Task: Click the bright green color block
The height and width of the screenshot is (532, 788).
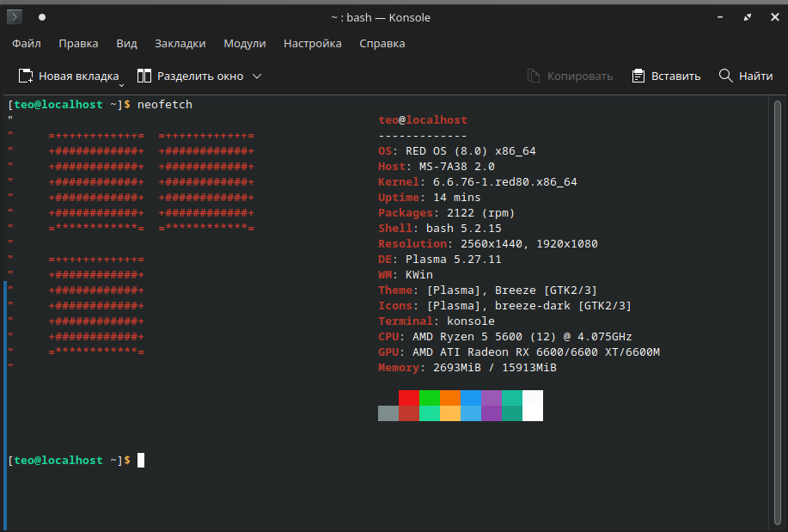Action: (x=430, y=398)
